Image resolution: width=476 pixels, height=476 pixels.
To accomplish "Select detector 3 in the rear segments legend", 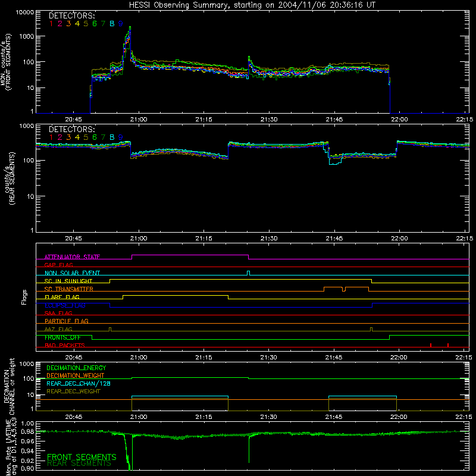I will click(68, 137).
